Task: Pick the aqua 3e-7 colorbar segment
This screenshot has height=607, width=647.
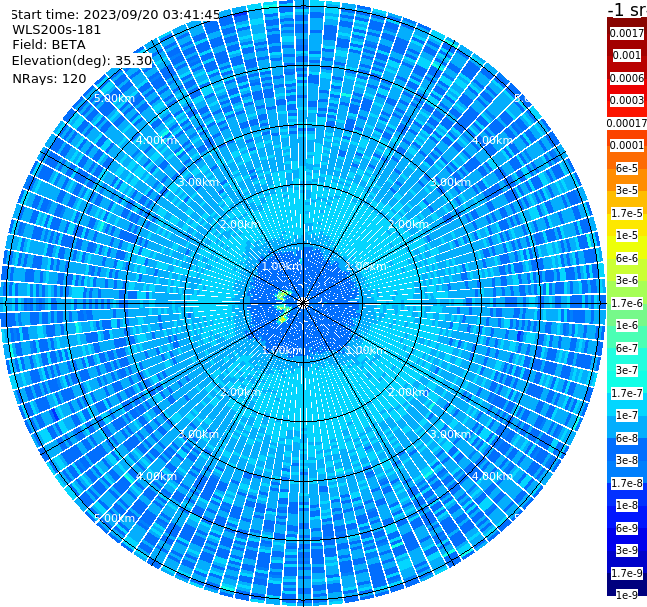Action: tap(627, 370)
